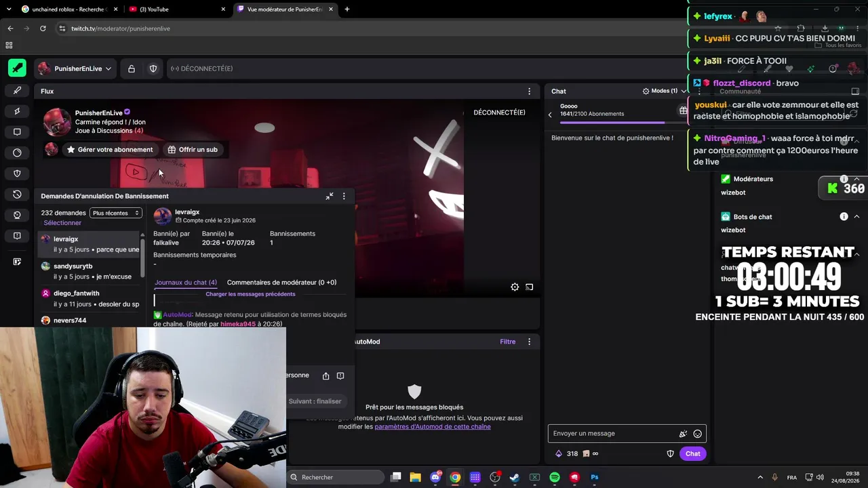The image size is (868, 488).
Task: Open the AutoMod panel three-dot menu
Action: (x=529, y=342)
